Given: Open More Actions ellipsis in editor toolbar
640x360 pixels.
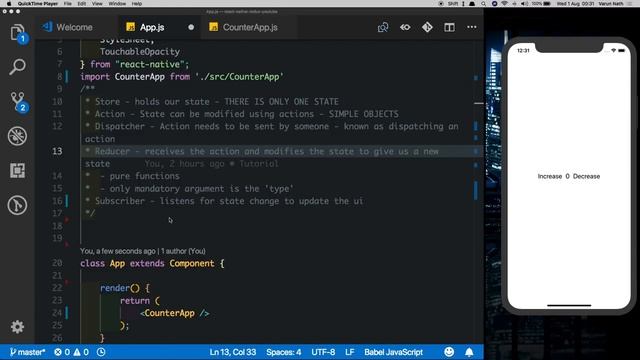Looking at the screenshot, I should coord(472,27).
